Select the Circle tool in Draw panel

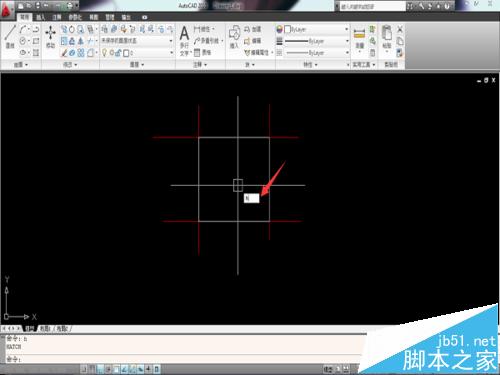[23, 41]
